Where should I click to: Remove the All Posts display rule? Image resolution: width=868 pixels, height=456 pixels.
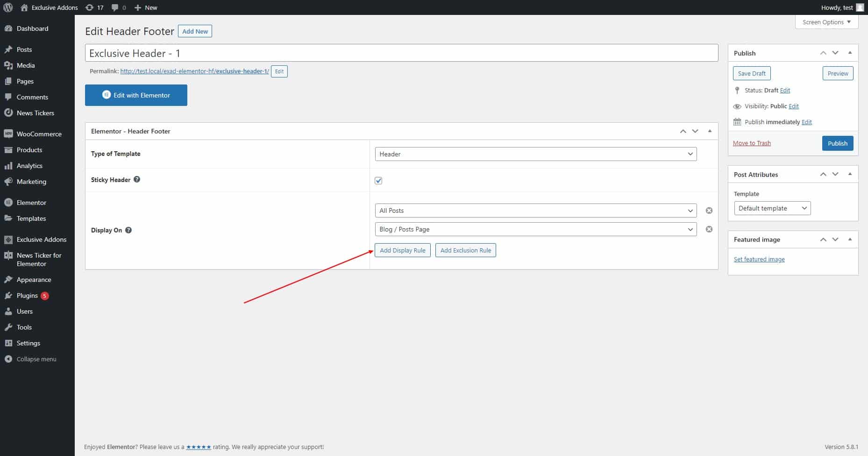709,210
